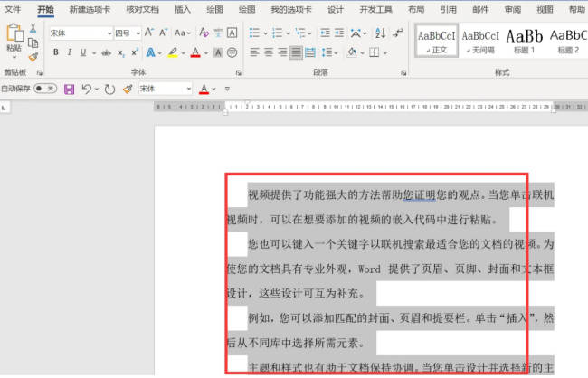Select justify alignment button
Image resolution: width=588 pixels, height=378 pixels.
pos(296,52)
